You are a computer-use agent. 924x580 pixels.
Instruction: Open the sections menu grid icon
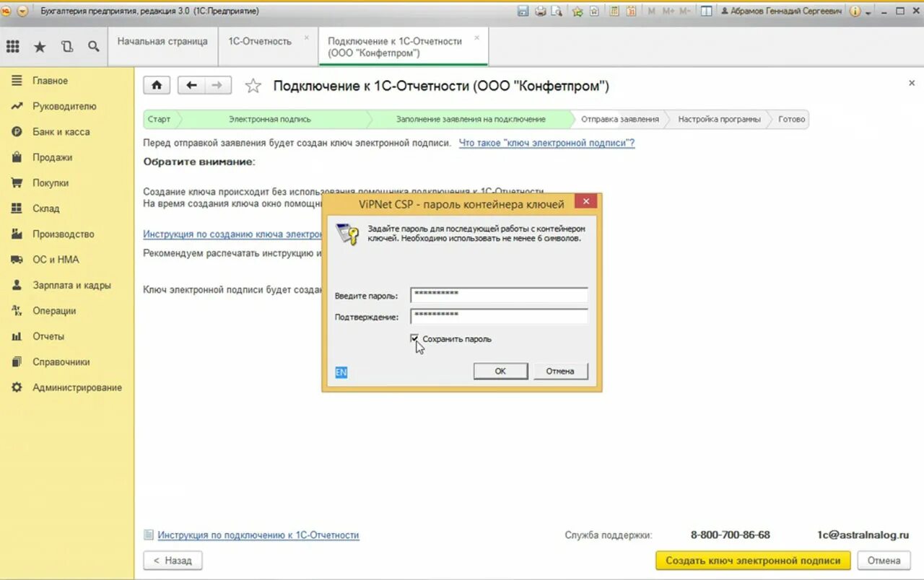tap(12, 47)
